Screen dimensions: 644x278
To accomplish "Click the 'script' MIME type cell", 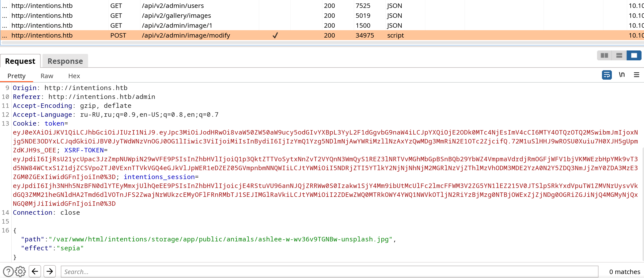I will click(x=395, y=35).
